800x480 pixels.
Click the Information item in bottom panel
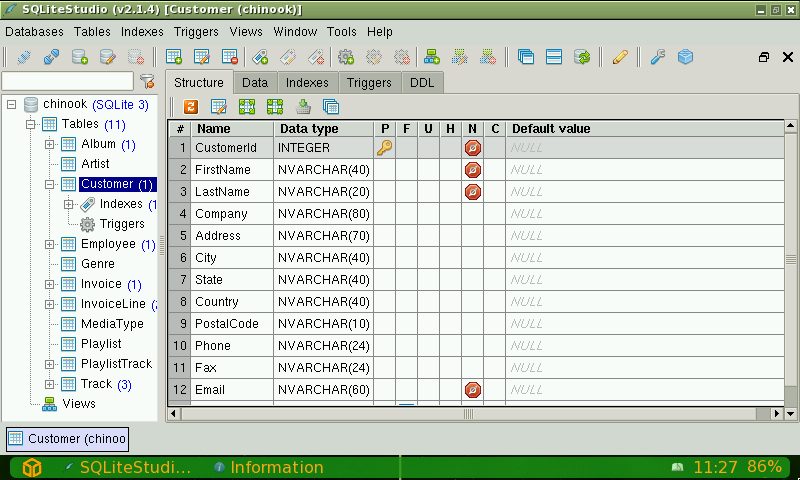(269, 467)
